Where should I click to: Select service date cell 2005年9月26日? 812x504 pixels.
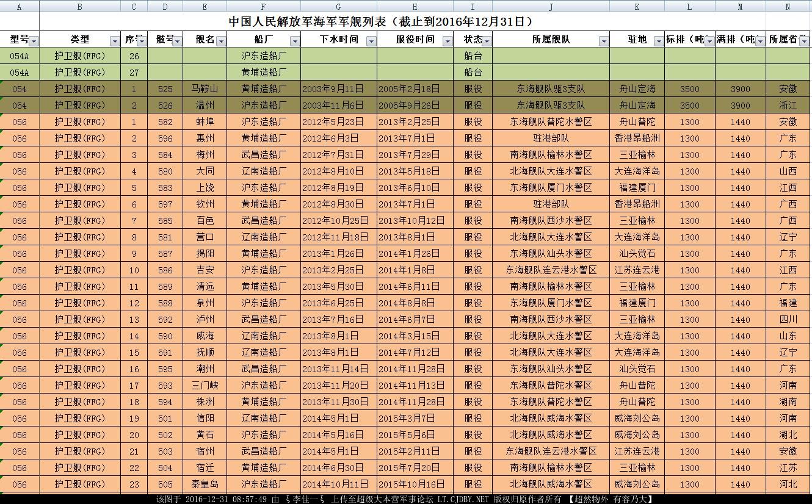415,105
